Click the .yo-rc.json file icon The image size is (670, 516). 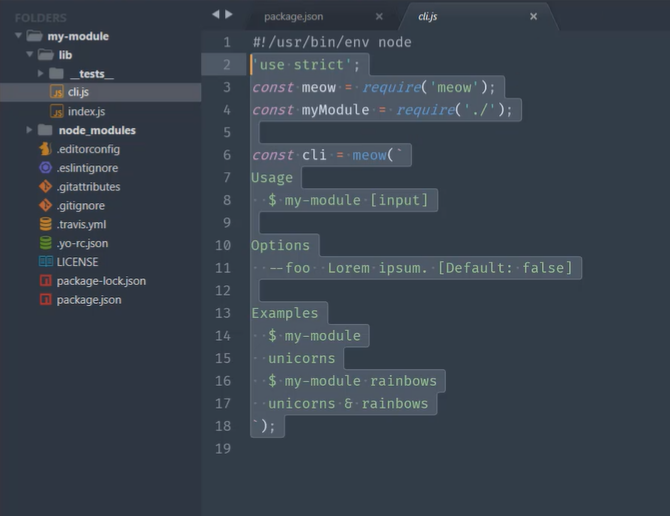45,243
